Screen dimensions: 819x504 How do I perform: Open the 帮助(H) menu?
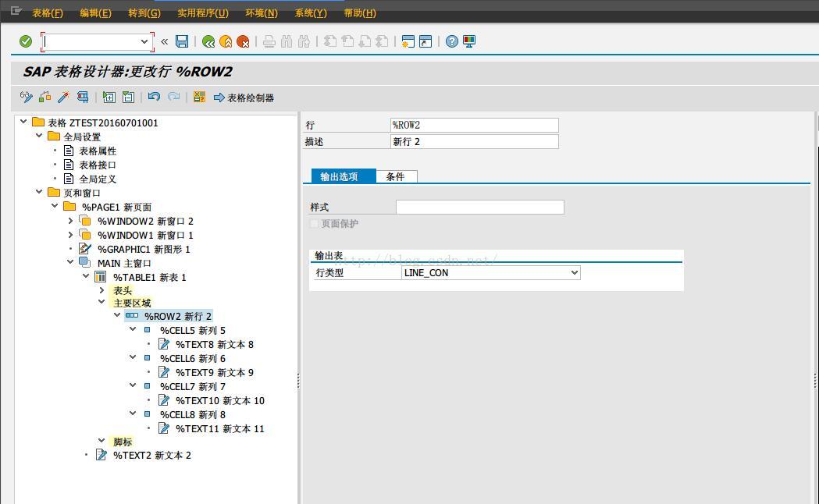coord(360,13)
